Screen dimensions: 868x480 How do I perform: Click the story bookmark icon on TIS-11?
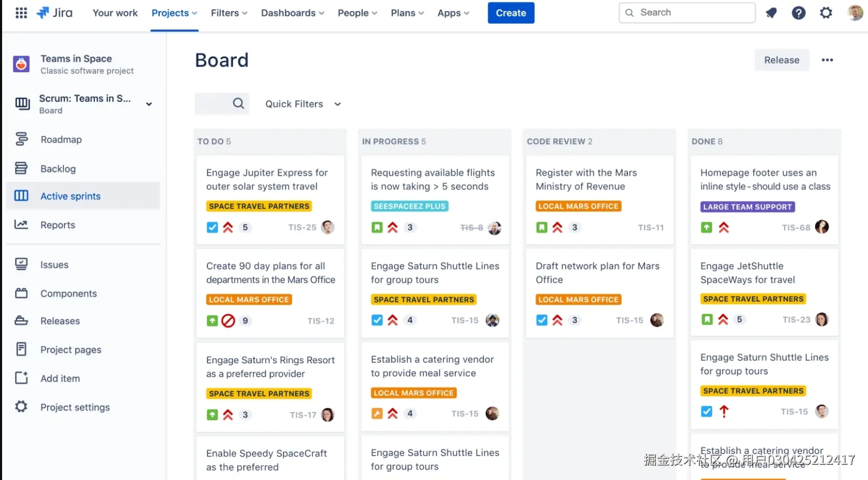click(542, 227)
